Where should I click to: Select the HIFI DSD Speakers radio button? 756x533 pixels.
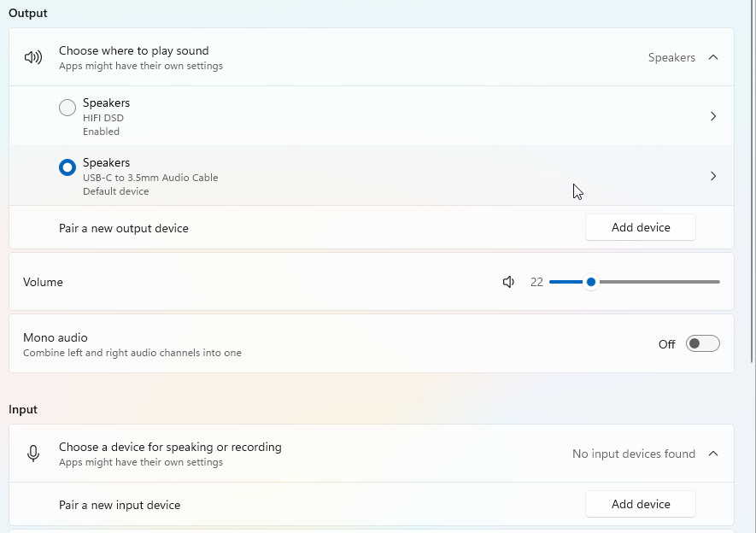click(x=67, y=108)
